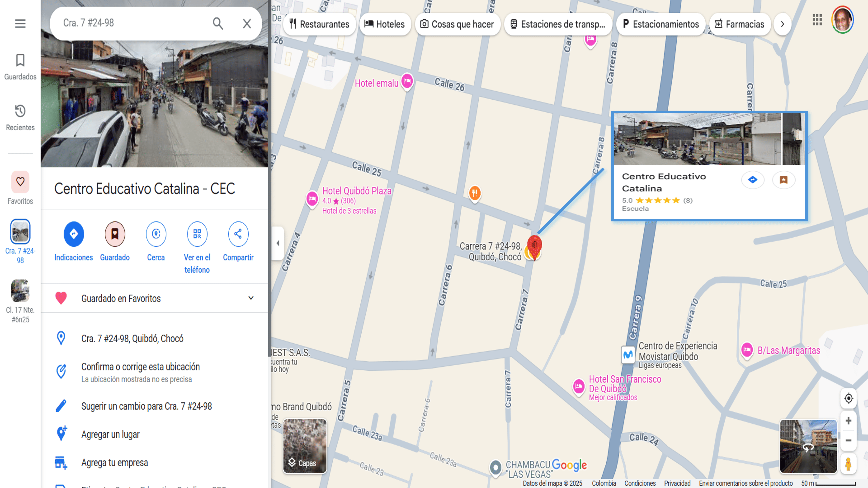Click save bookmark icon in Catalina card
Screen dimensions: 868x488
point(784,179)
